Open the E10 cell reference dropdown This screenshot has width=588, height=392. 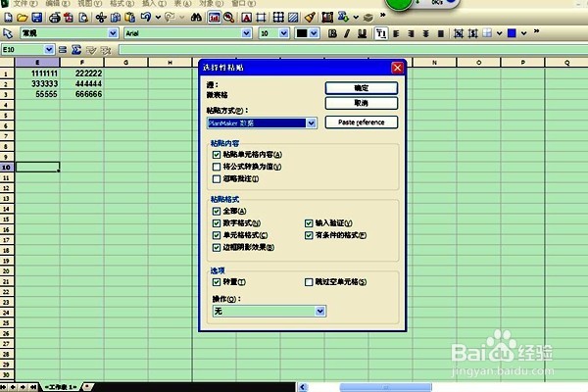coord(49,50)
